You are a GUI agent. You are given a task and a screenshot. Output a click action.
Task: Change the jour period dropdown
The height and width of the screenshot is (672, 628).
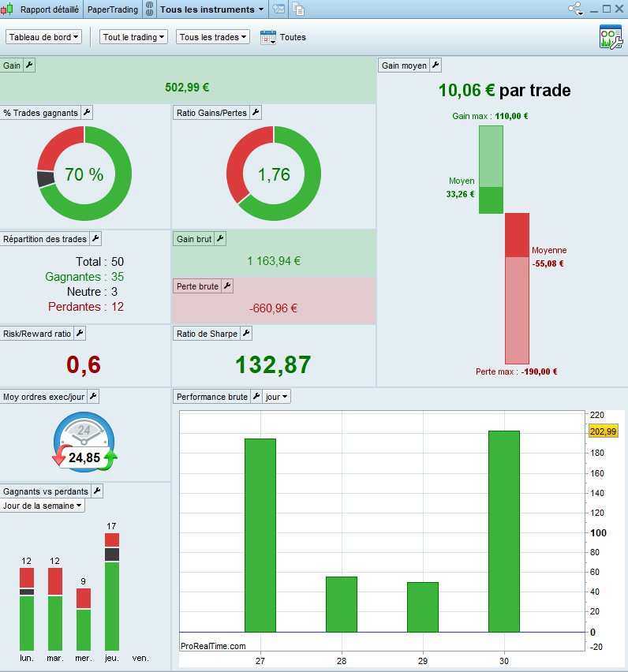(276, 397)
